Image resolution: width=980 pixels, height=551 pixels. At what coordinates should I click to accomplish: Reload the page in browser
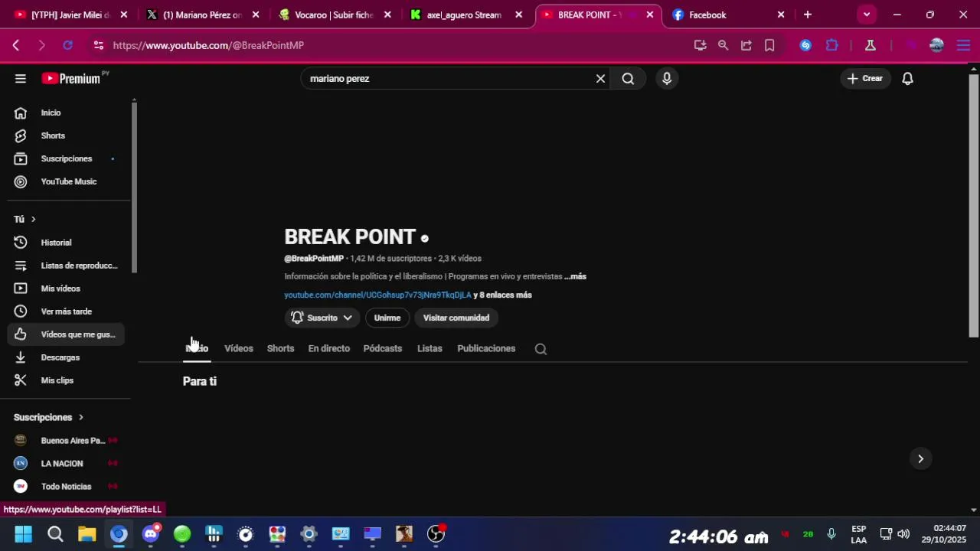[67, 45]
